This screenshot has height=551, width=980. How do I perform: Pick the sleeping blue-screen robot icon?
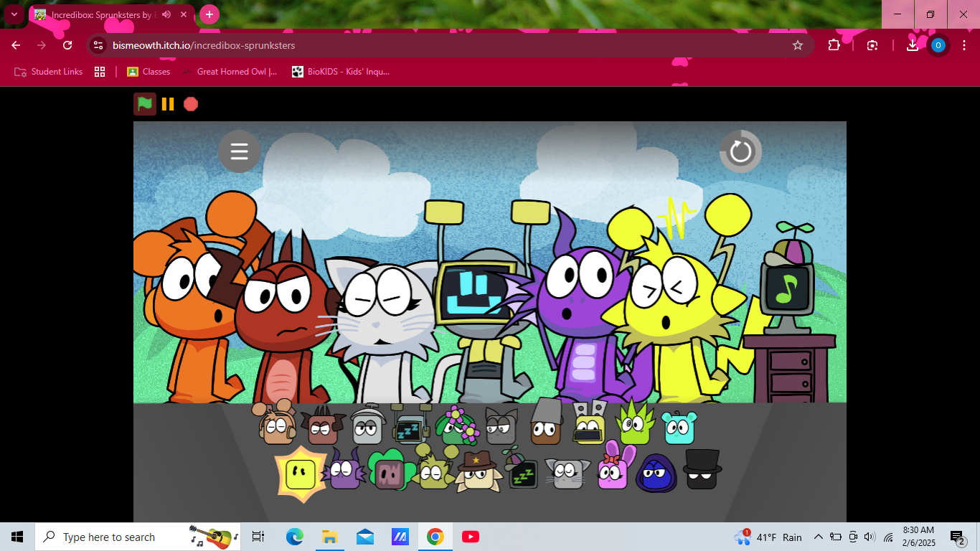pyautogui.click(x=410, y=425)
